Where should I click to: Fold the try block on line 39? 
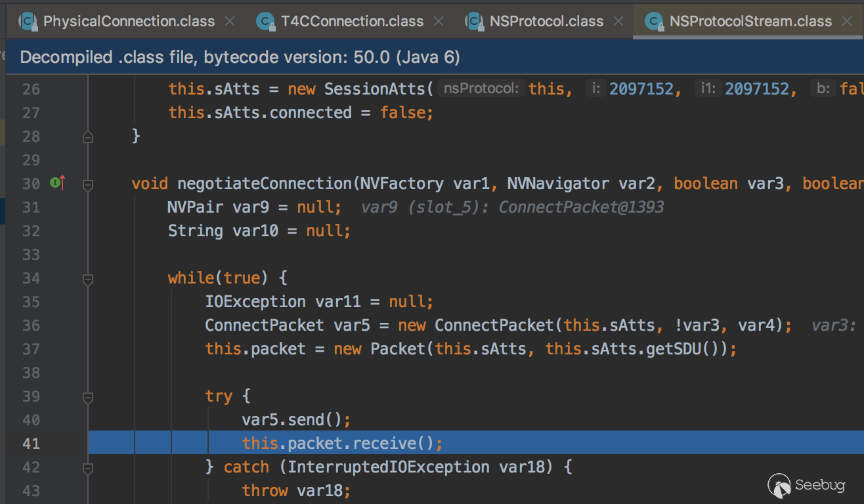coord(88,397)
